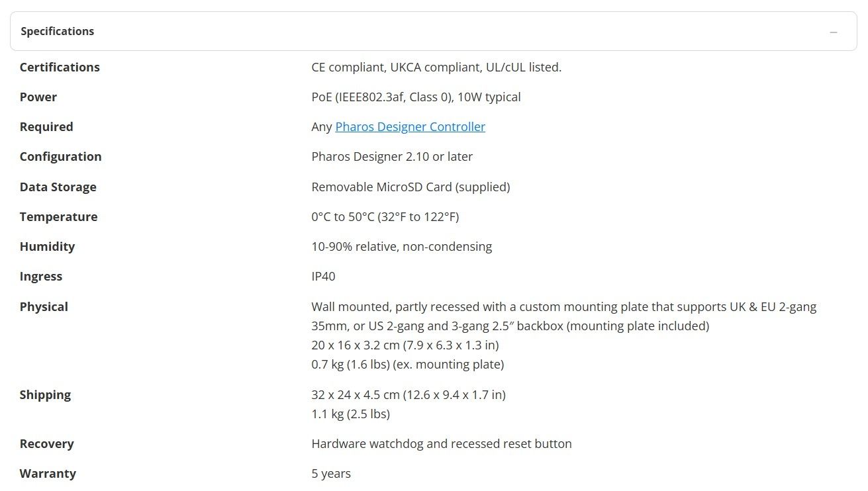
Task: Select the Configuration row label
Action: coord(60,156)
